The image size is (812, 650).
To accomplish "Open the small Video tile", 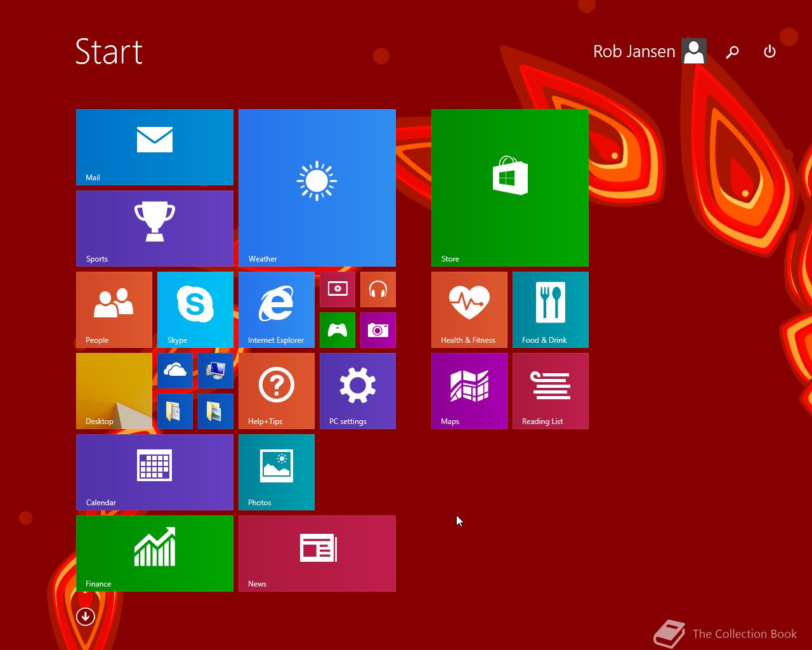I will click(337, 289).
